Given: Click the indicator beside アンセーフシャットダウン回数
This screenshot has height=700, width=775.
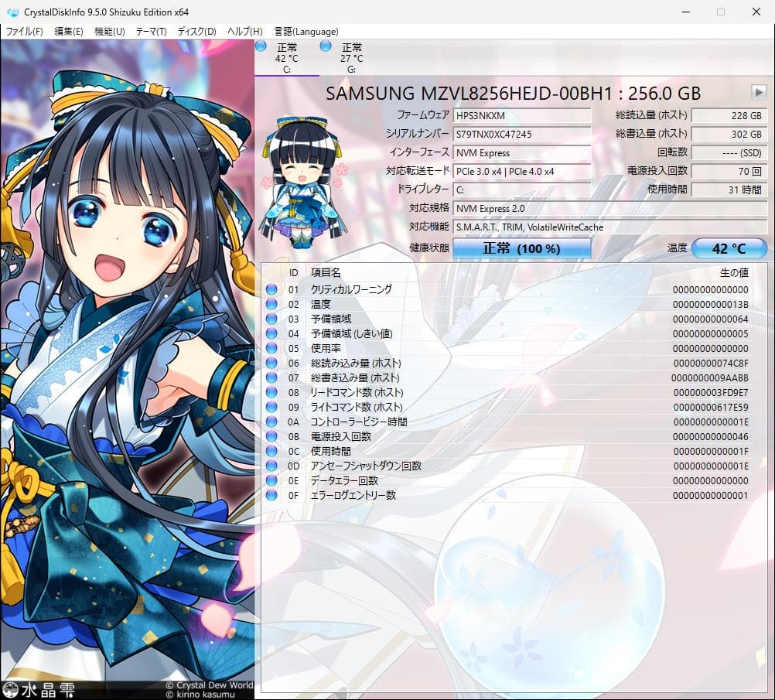Looking at the screenshot, I should pos(271,466).
